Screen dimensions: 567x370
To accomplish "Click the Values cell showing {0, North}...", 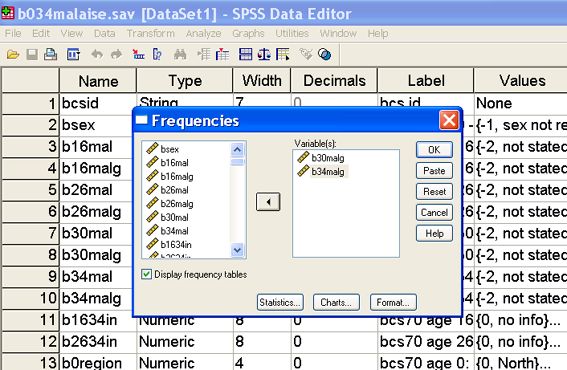I will (x=521, y=362).
